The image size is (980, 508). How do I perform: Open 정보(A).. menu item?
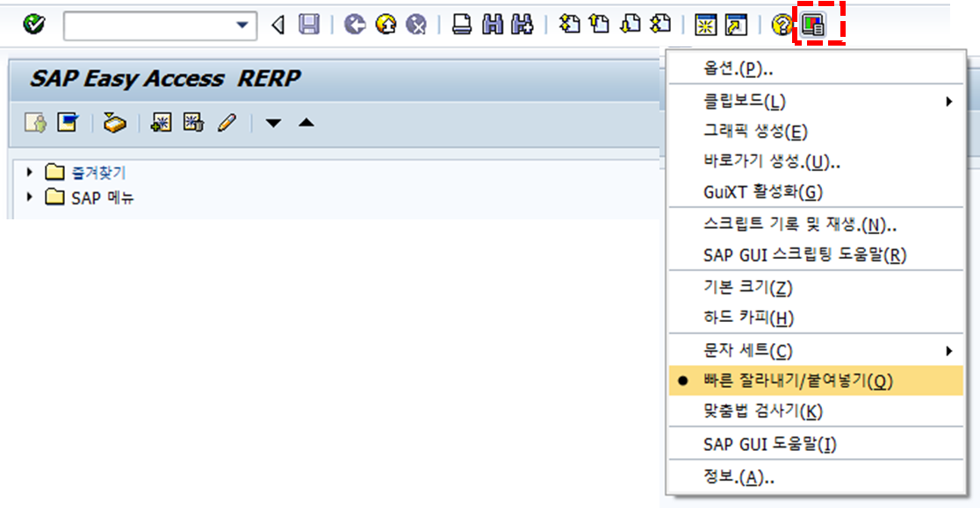(817, 477)
